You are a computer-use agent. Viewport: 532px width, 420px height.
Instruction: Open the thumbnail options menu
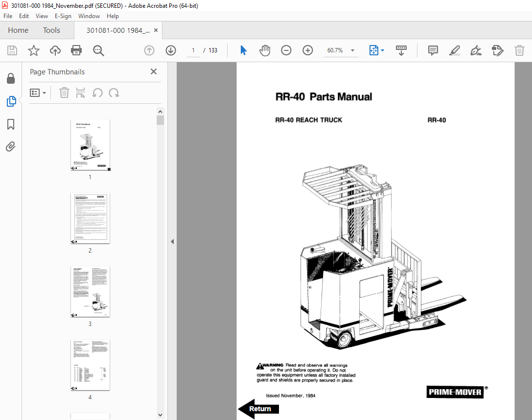38,93
